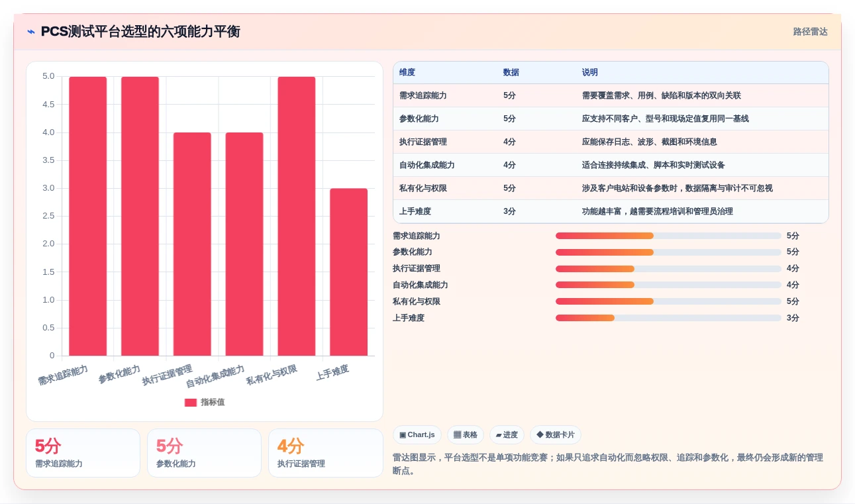Click the 上手难度 progress bar

(x=668, y=318)
